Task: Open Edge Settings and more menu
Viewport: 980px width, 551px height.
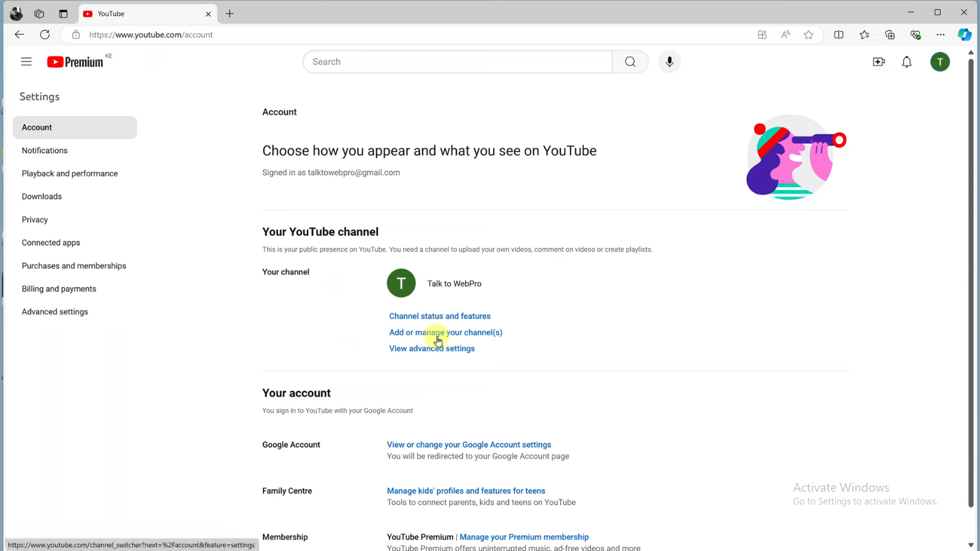Action: pyautogui.click(x=941, y=35)
